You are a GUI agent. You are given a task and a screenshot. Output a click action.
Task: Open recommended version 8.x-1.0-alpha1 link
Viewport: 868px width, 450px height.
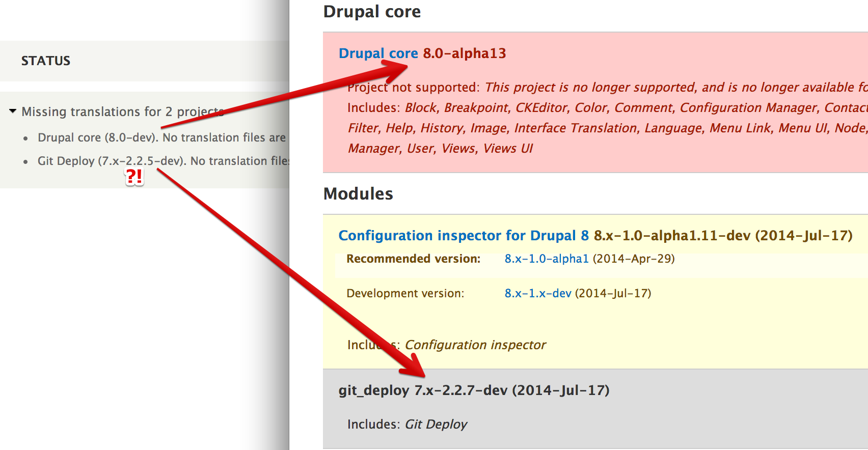(x=547, y=259)
